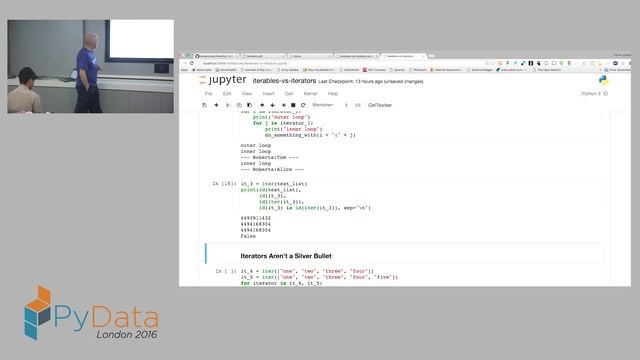
Task: Click the False output line
Action: point(248,236)
